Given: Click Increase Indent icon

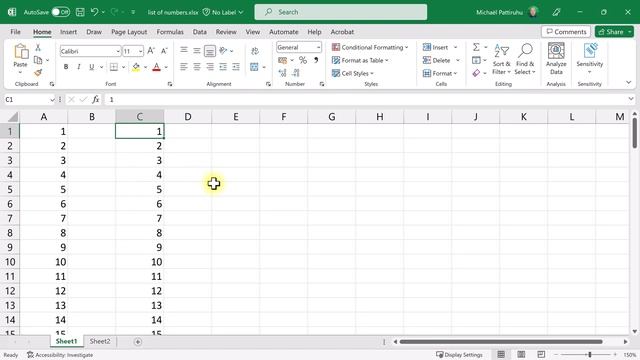Looking at the screenshot, I should 236,67.
